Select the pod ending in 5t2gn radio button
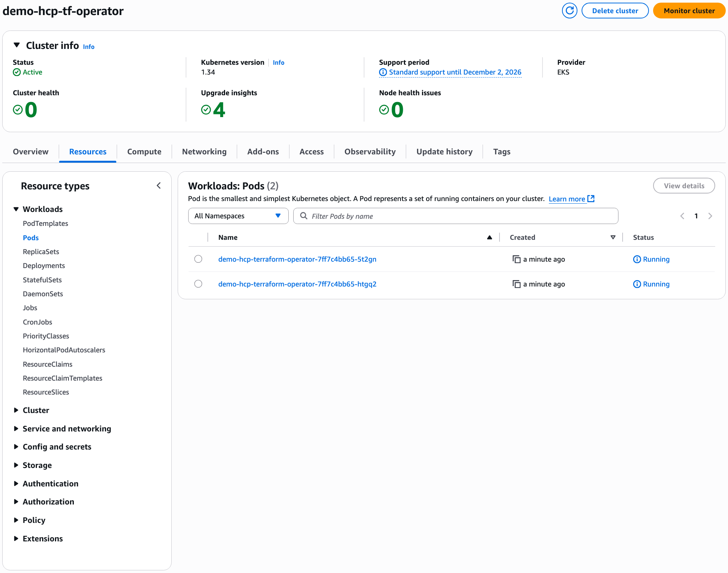 (x=198, y=259)
